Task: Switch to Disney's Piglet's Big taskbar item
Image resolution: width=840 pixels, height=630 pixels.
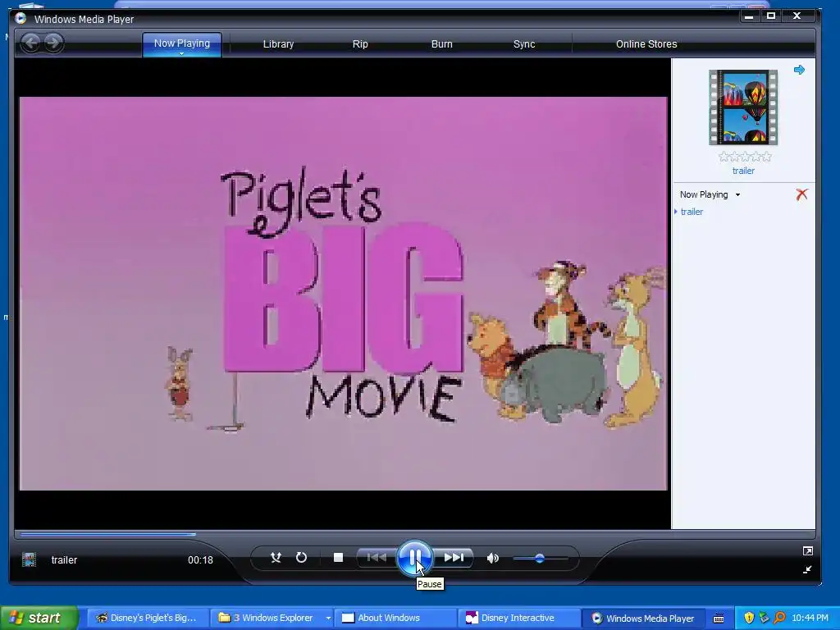Action: coord(146,618)
